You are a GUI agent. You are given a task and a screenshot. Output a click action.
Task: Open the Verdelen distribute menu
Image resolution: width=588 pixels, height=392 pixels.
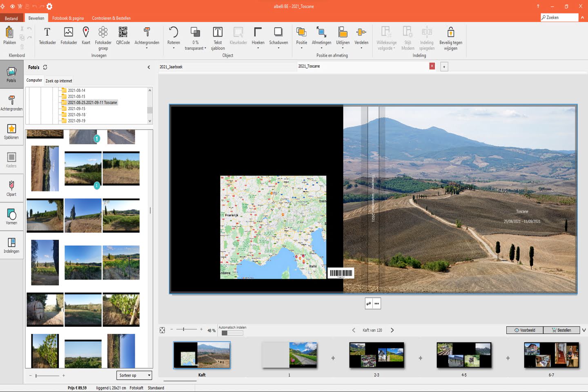(361, 38)
